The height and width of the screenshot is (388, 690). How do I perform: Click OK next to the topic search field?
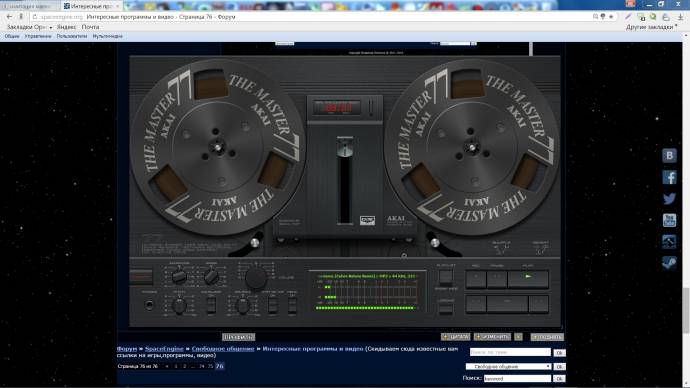click(559, 353)
